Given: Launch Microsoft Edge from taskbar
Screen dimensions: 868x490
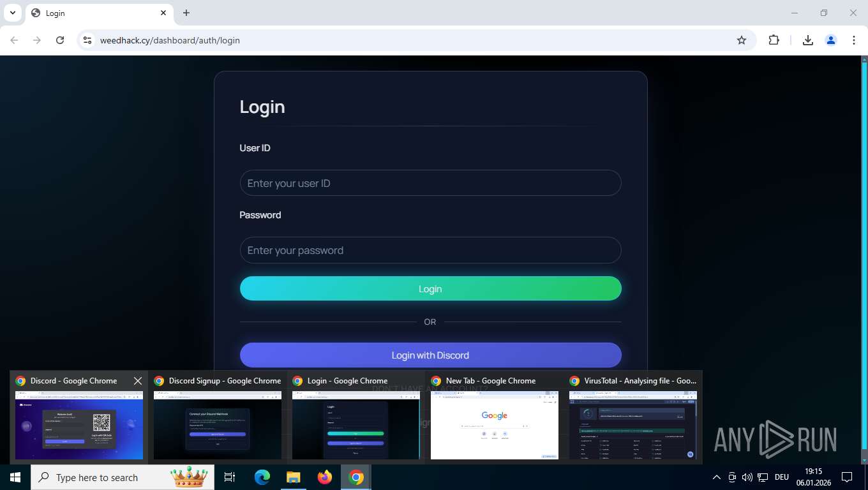Looking at the screenshot, I should click(x=262, y=477).
